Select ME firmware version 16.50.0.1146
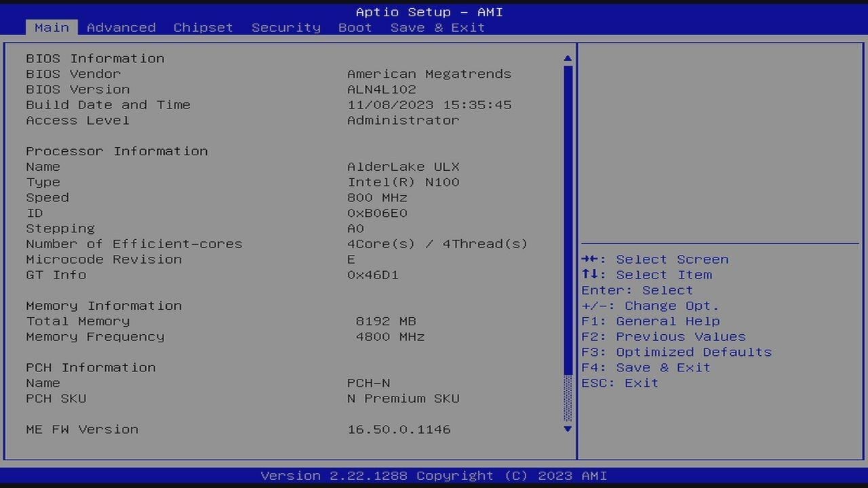 [x=399, y=429]
